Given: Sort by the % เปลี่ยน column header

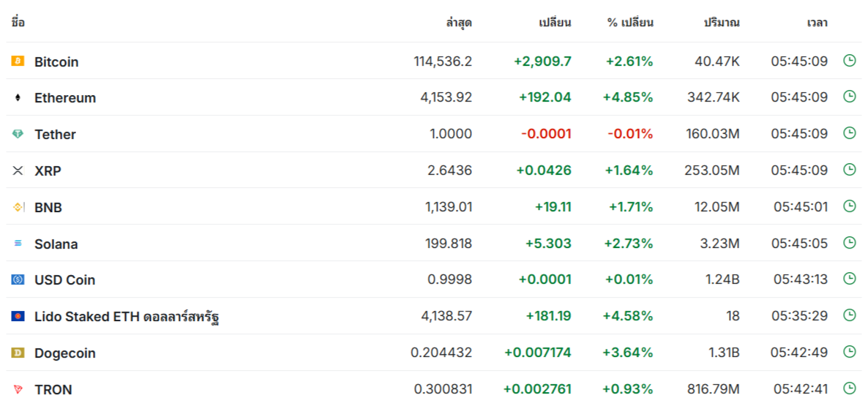Looking at the screenshot, I should 630,23.
